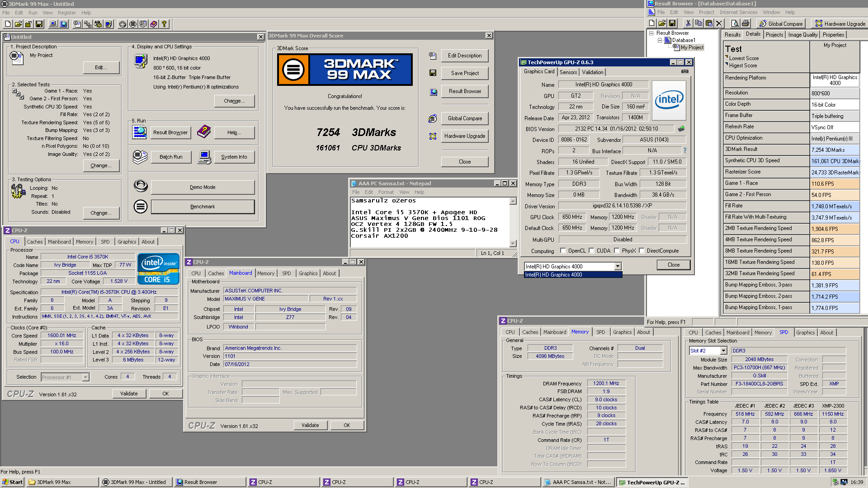Click Selected Tests checklist icon in 3DMark toolbar
This screenshot has height=488, width=868.
[88, 24]
